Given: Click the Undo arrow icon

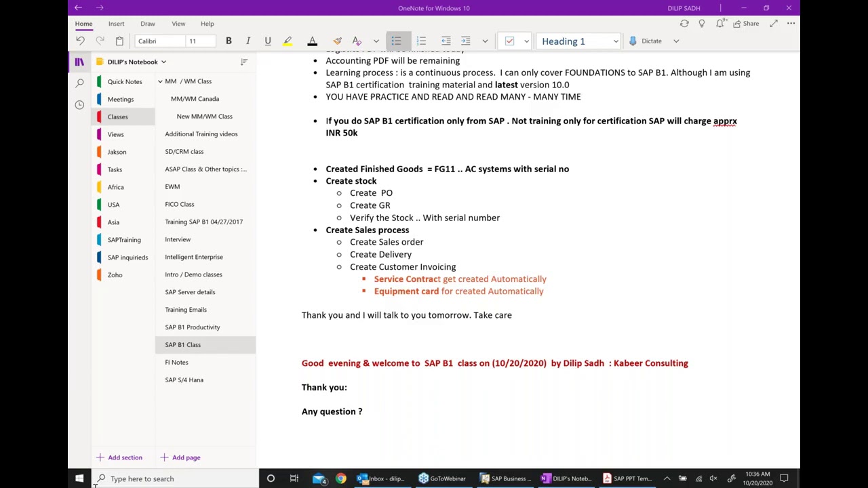Looking at the screenshot, I should coord(80,41).
